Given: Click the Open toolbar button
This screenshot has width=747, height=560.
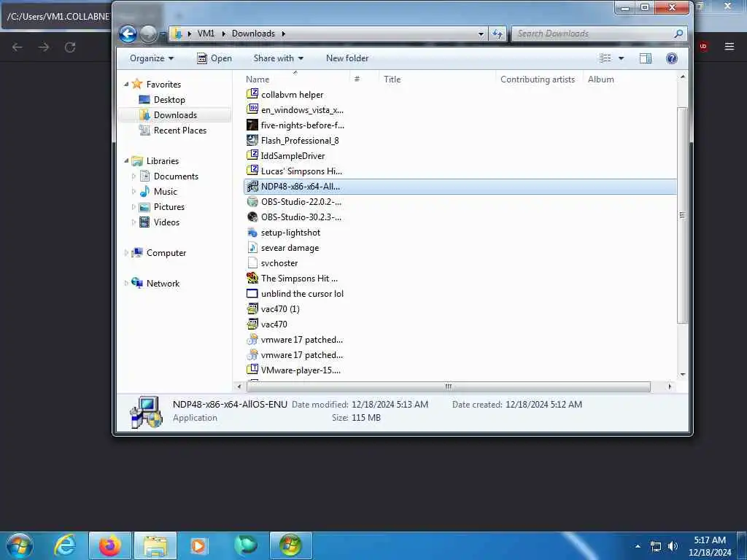Looking at the screenshot, I should (x=214, y=58).
